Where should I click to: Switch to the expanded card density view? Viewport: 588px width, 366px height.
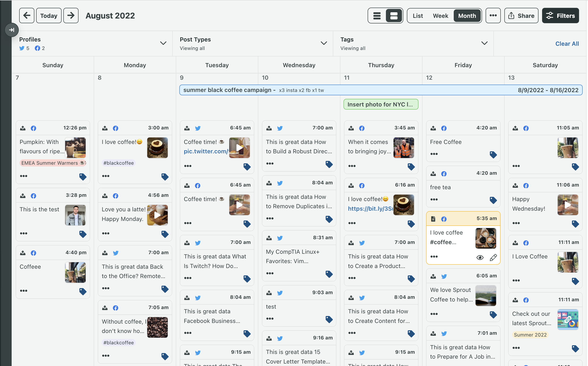[393, 16]
